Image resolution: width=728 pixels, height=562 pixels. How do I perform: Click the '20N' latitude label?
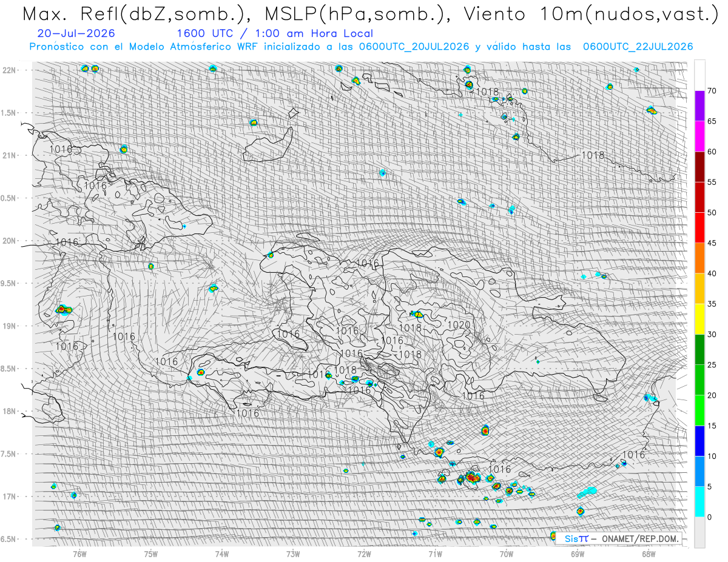click(x=8, y=241)
